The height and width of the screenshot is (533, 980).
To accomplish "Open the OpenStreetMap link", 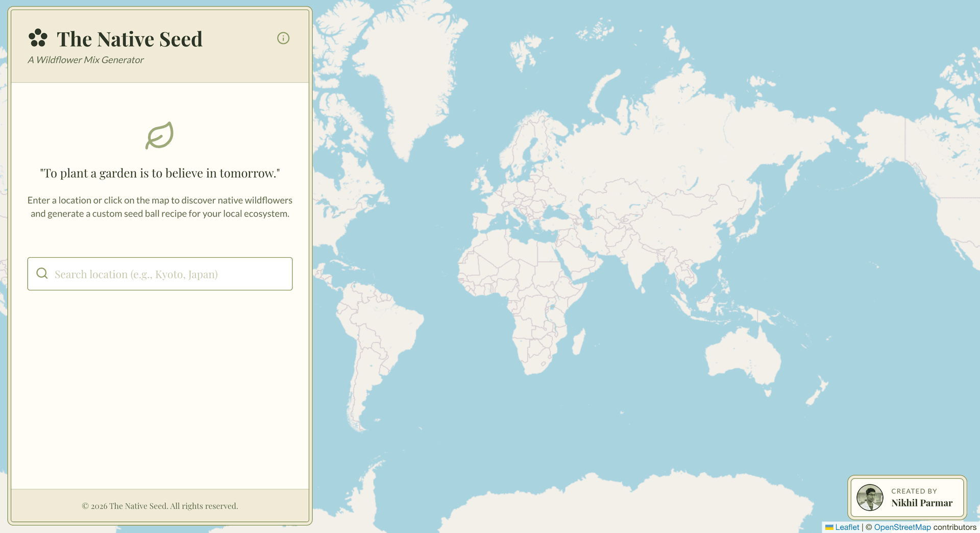I will coord(901,527).
